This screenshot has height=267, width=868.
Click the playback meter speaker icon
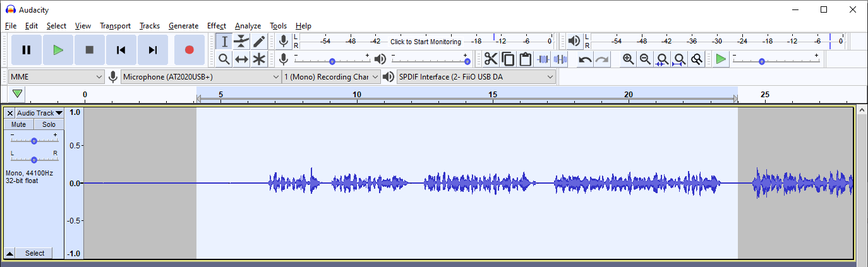coord(574,41)
